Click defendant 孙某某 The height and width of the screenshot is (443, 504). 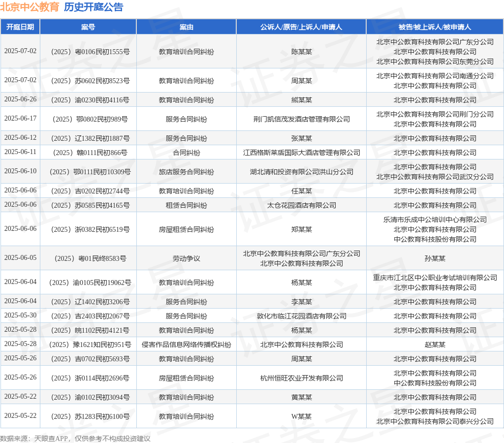pyautogui.click(x=435, y=258)
